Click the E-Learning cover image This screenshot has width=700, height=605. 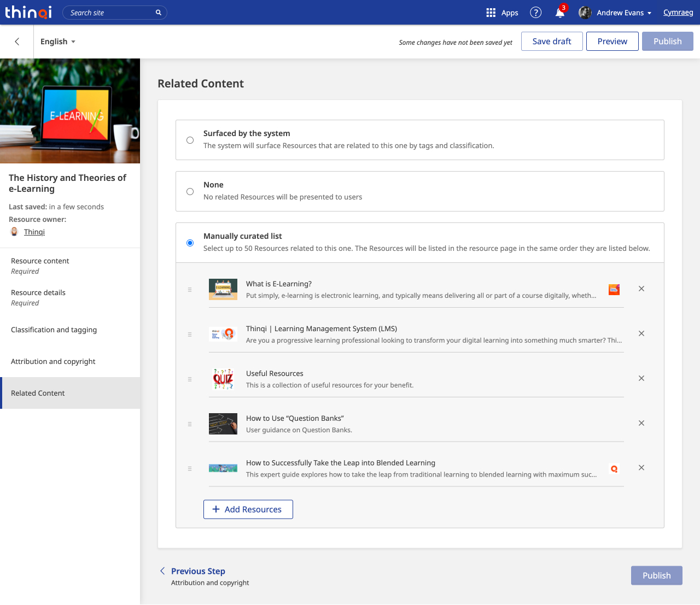tap(70, 111)
